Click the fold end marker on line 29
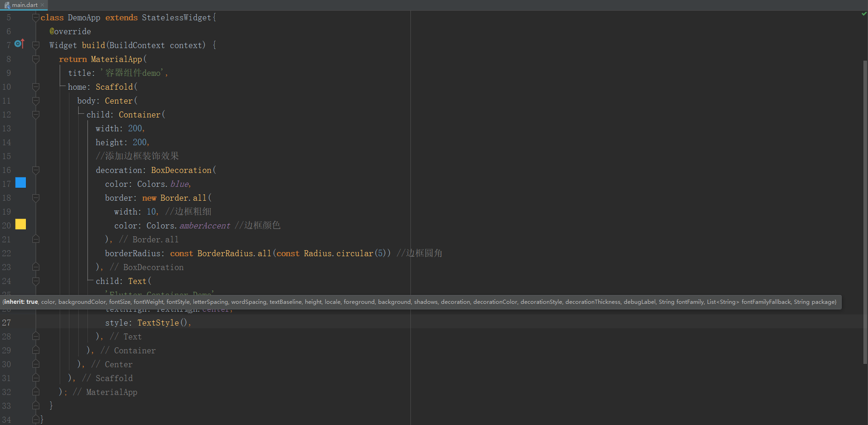868x425 pixels. 36,350
